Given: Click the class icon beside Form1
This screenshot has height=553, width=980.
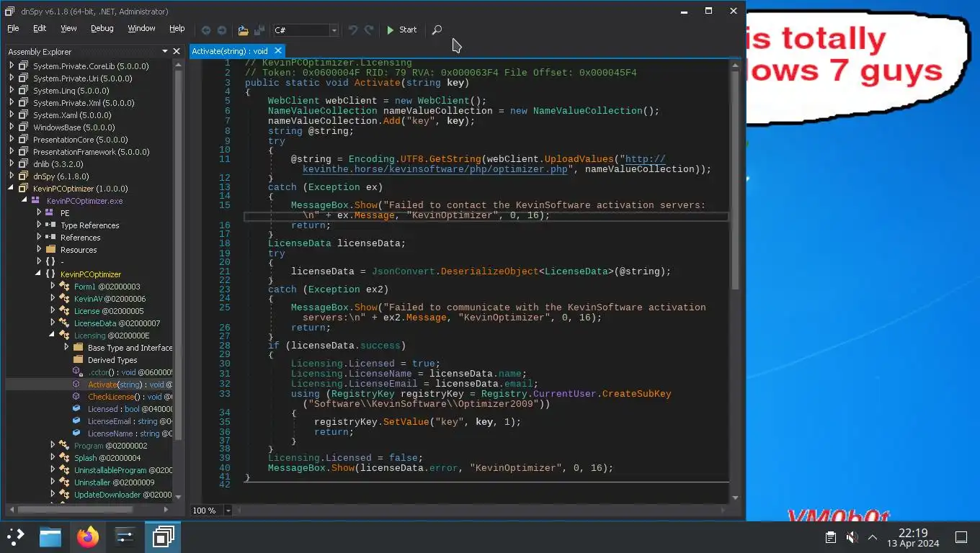Looking at the screenshot, I should [64, 287].
